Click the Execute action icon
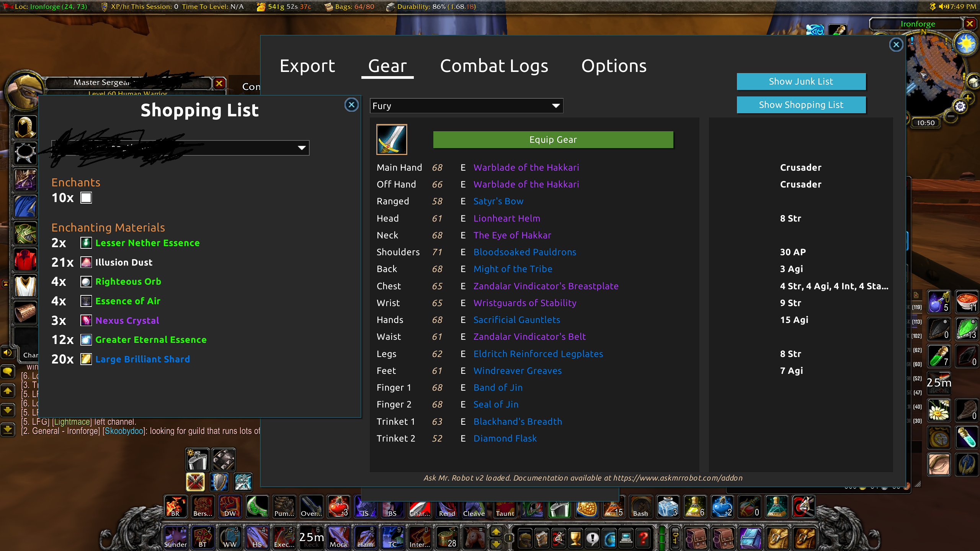The height and width of the screenshot is (551, 980). click(284, 537)
